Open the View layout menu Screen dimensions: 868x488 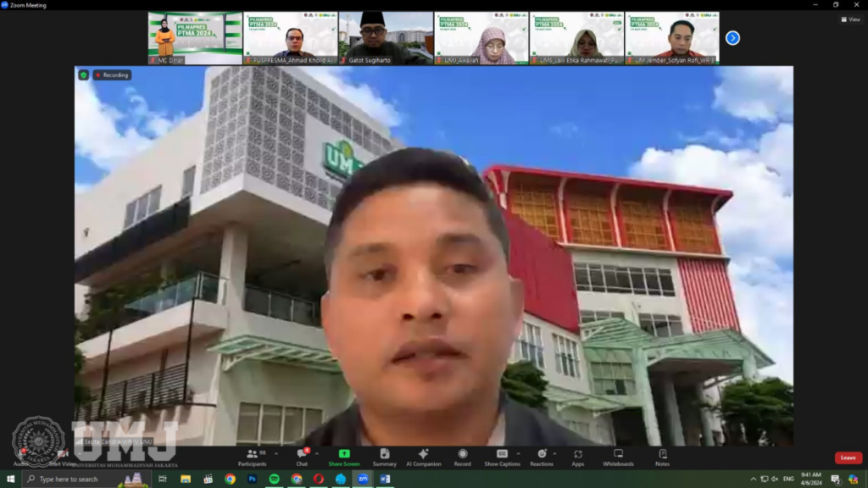tap(851, 19)
